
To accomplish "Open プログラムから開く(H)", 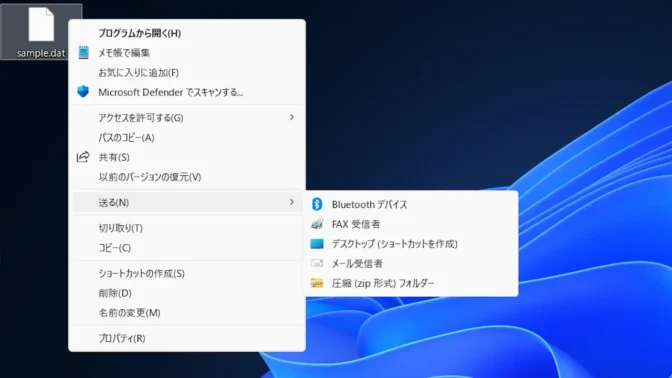I will pos(187,33).
